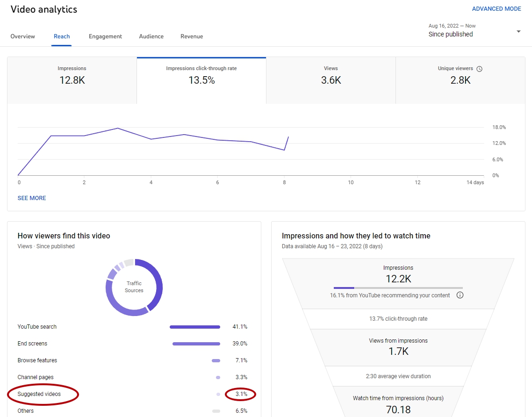Click the YouTube search traffic bar
The height and width of the screenshot is (417, 532).
195,327
